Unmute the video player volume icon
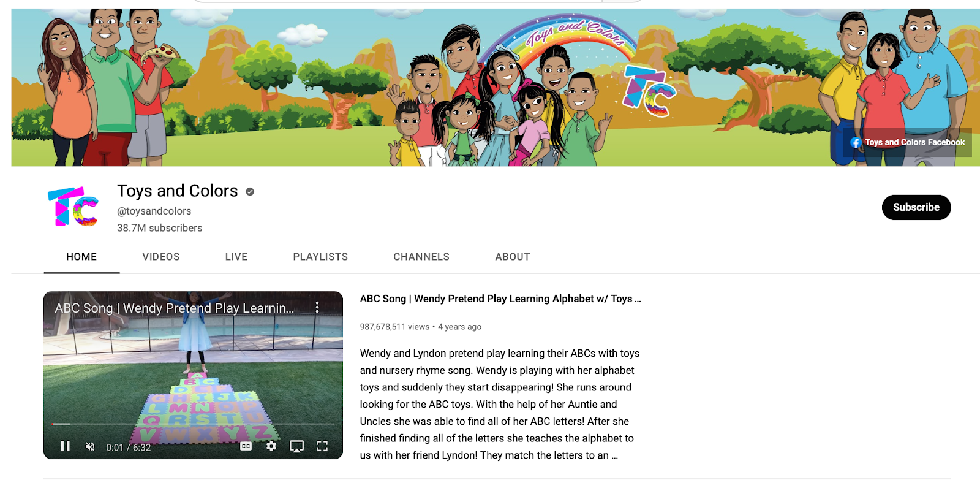This screenshot has width=980, height=480. click(x=90, y=446)
